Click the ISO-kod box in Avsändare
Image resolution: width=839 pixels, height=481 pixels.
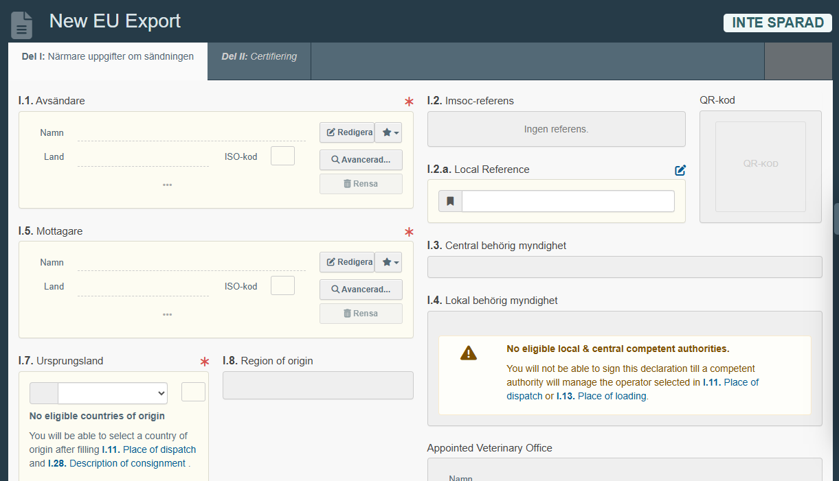pyautogui.click(x=283, y=156)
